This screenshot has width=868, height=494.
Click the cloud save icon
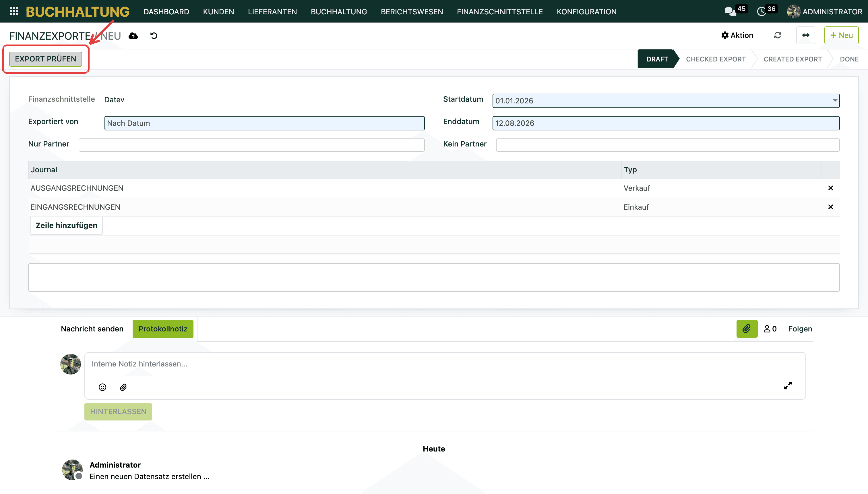pyautogui.click(x=133, y=36)
